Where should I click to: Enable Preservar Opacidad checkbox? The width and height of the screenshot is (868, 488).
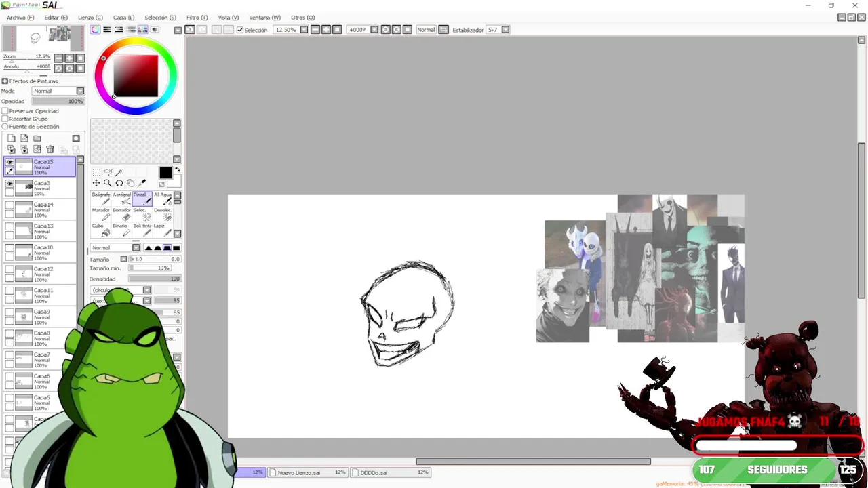(5, 110)
